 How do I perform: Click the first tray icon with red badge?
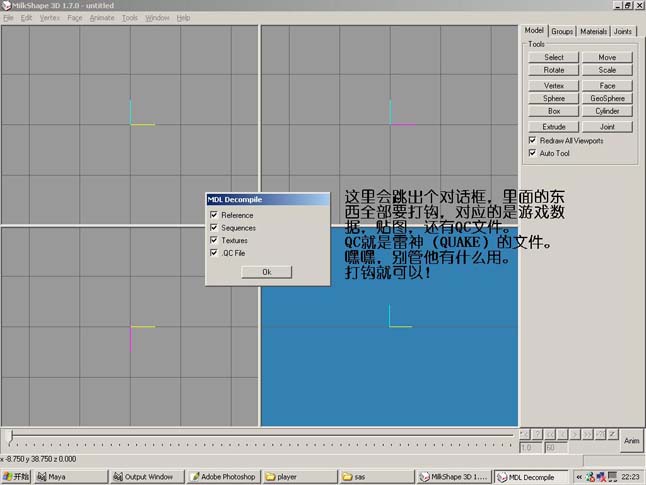point(590,477)
